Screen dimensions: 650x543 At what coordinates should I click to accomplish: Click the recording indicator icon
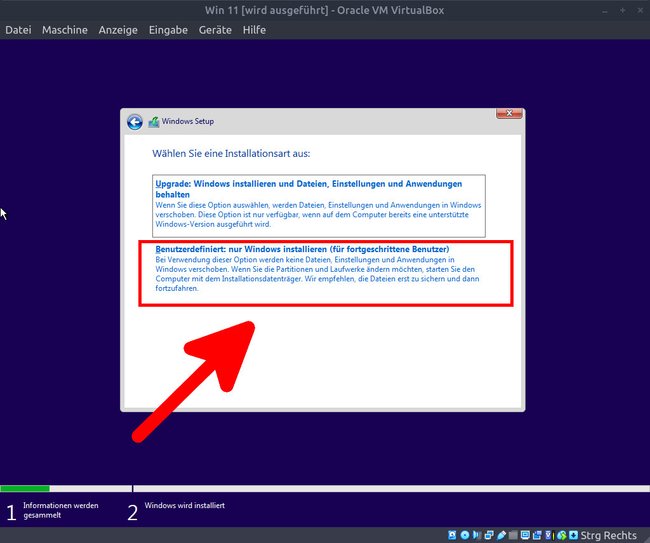point(537,535)
